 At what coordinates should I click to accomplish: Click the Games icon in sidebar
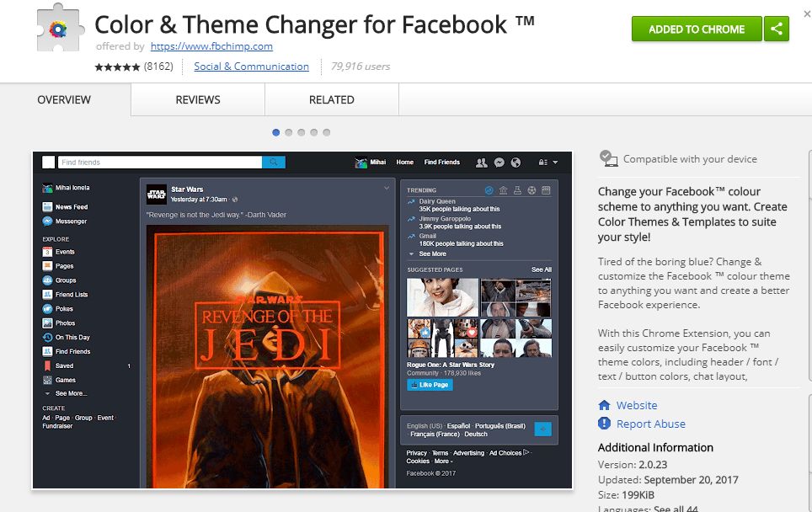point(47,380)
